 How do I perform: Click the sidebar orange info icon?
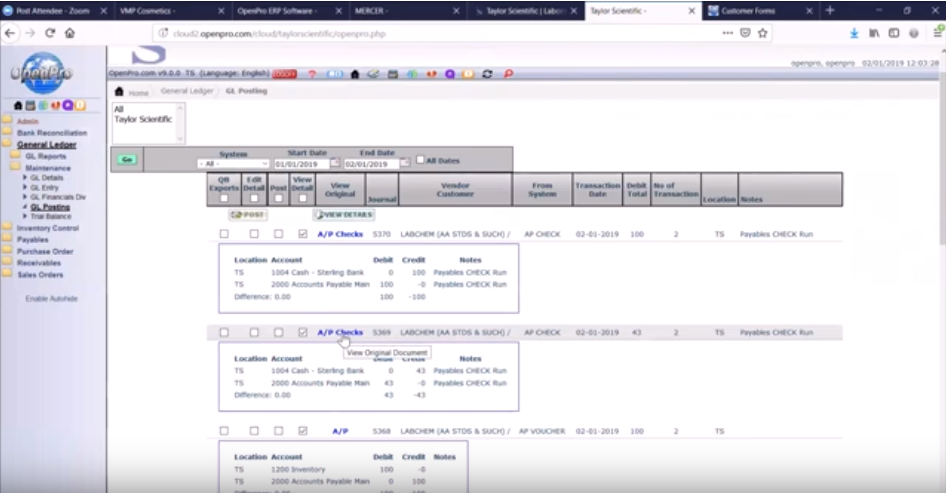click(x=80, y=105)
